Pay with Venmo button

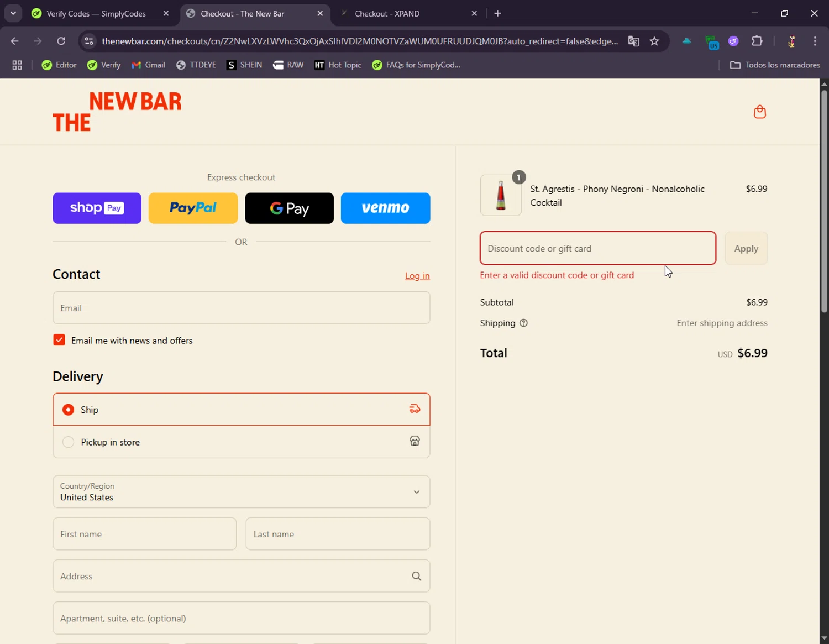pos(385,208)
